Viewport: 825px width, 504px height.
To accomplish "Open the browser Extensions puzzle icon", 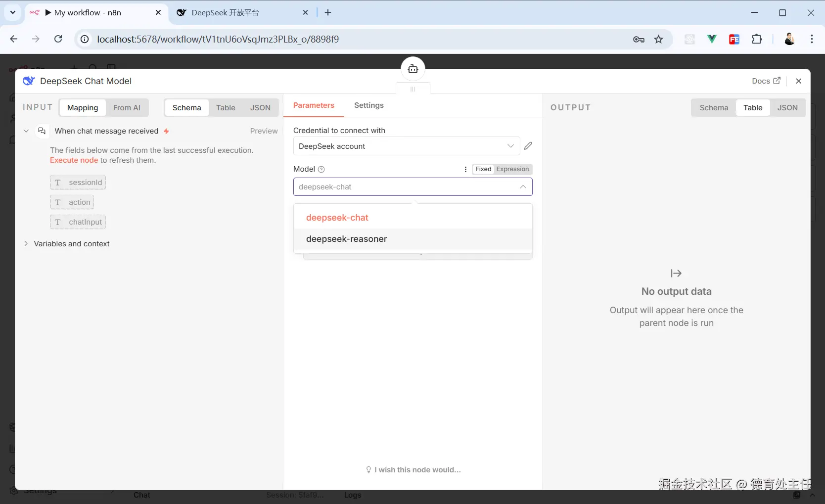I will click(x=757, y=39).
